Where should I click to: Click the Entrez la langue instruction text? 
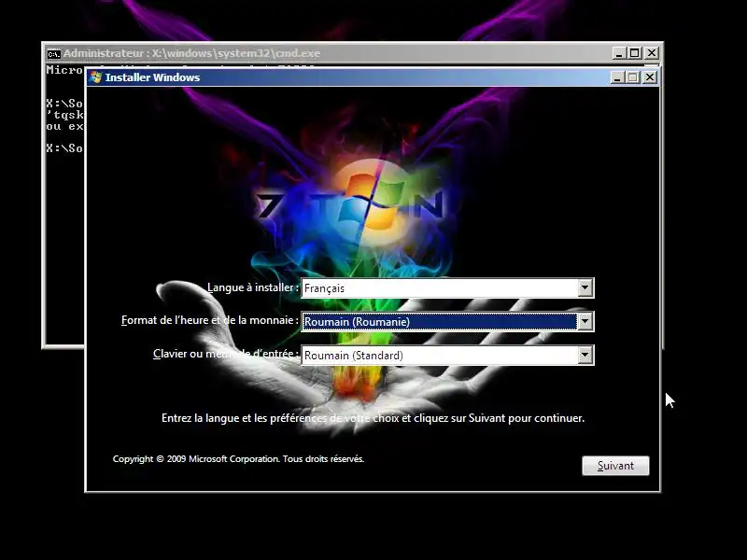click(x=373, y=418)
